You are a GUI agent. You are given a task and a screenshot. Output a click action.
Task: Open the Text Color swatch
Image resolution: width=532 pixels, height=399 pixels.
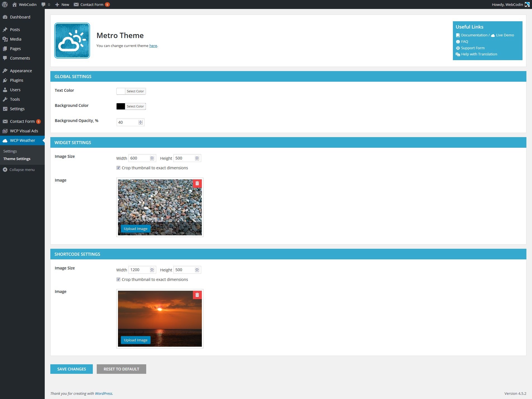tap(121, 91)
